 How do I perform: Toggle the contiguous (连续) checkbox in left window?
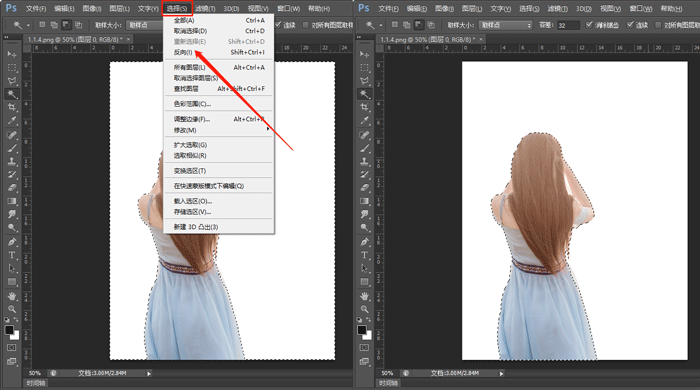pos(278,25)
